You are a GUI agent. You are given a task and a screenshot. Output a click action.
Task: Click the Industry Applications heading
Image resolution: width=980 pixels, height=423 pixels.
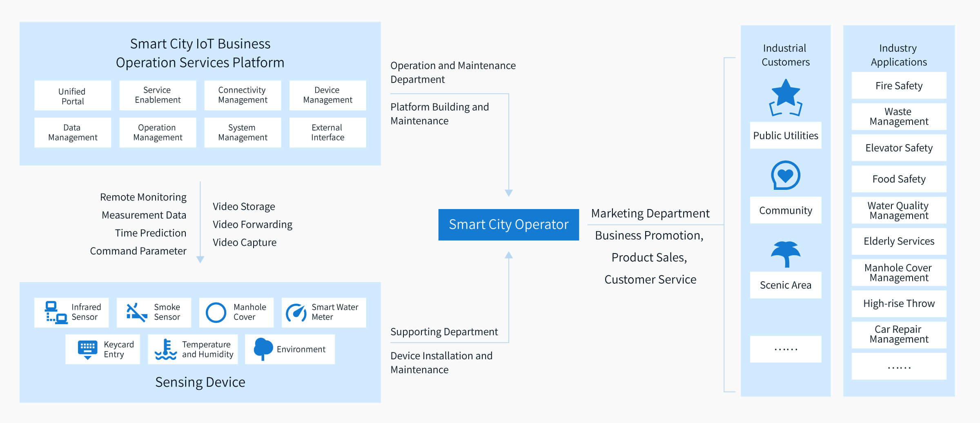coord(899,55)
